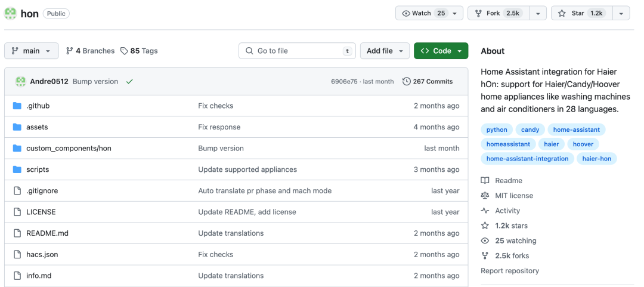Expand the green Code dropdown
Screen dimensions: 644x287
(x=441, y=51)
